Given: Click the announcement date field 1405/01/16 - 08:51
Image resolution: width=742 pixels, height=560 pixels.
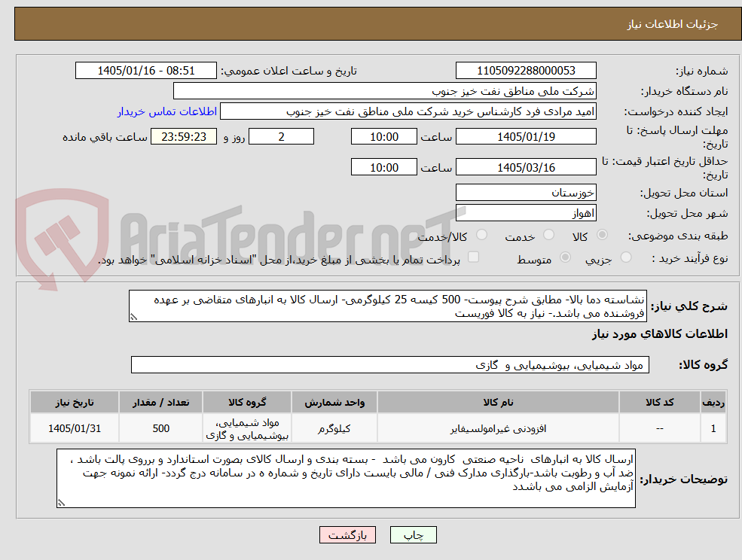Looking at the screenshot, I should pos(145,71).
